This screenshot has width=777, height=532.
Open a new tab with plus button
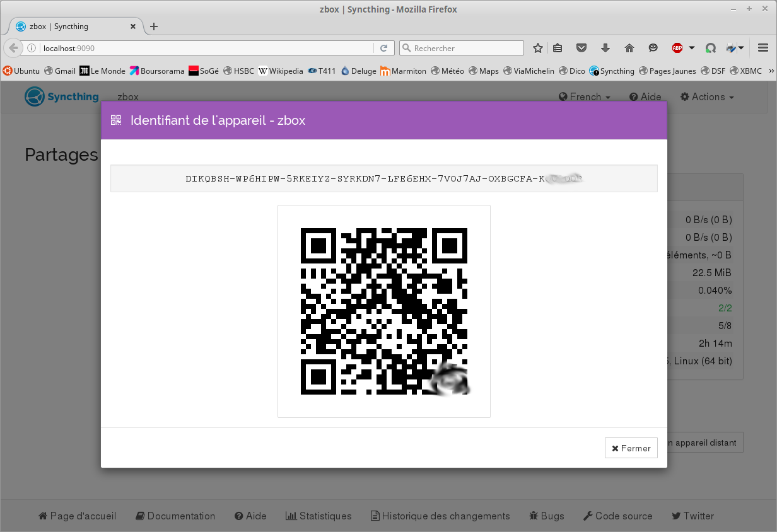pos(154,26)
